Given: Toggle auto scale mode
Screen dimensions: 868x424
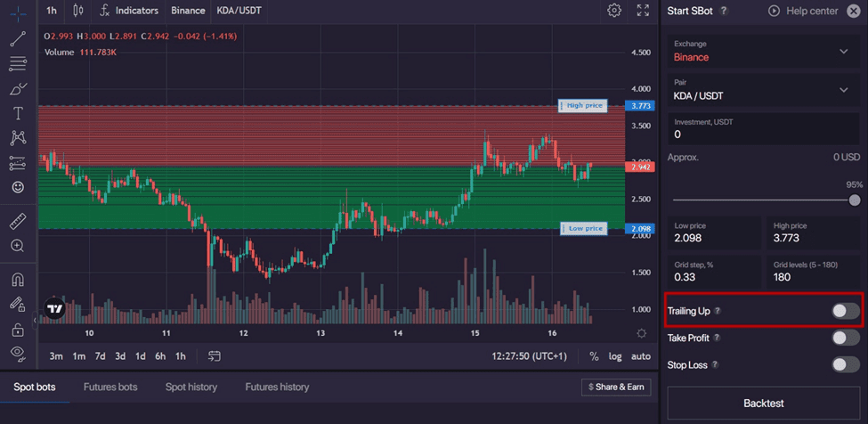Looking at the screenshot, I should (641, 356).
